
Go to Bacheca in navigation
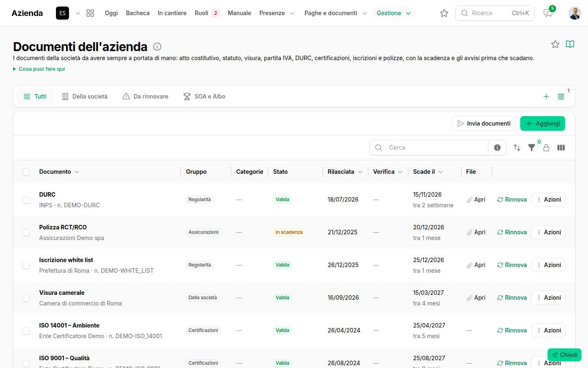[x=138, y=13]
